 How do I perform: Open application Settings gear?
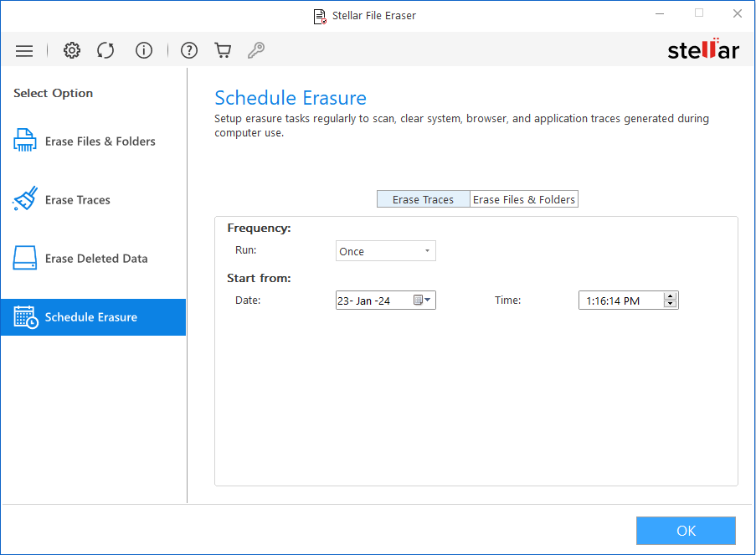(71, 50)
